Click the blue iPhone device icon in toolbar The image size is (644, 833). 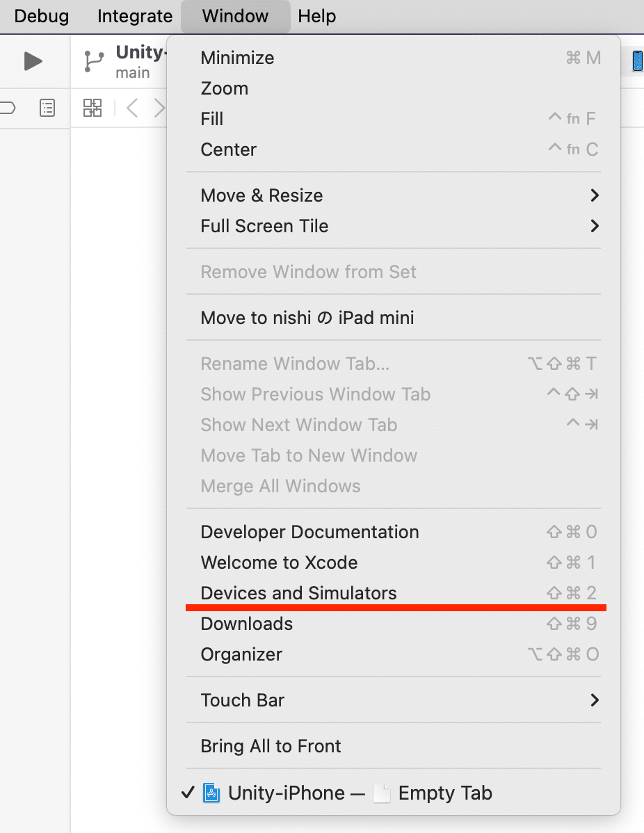click(636, 60)
